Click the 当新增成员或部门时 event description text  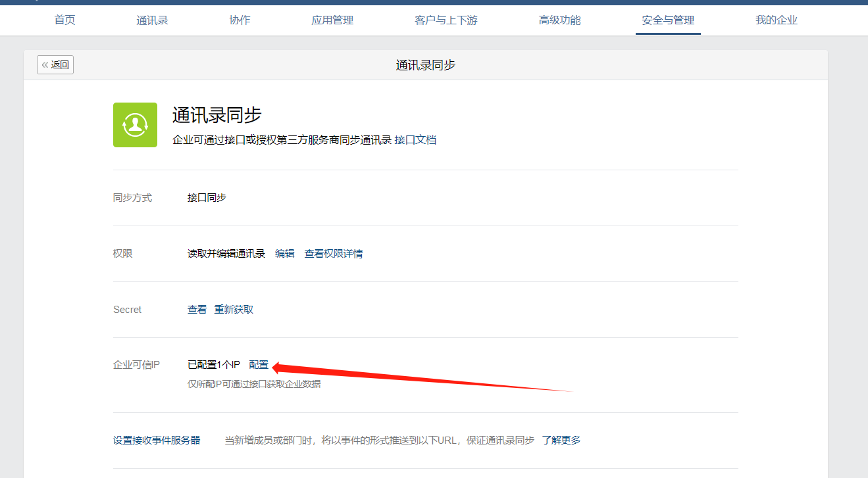click(x=380, y=441)
